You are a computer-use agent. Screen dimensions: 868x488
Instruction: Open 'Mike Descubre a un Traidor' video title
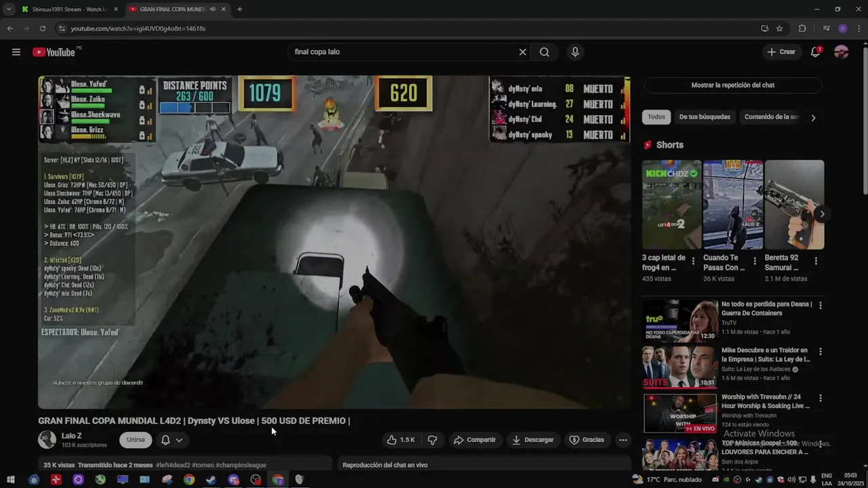(x=766, y=354)
